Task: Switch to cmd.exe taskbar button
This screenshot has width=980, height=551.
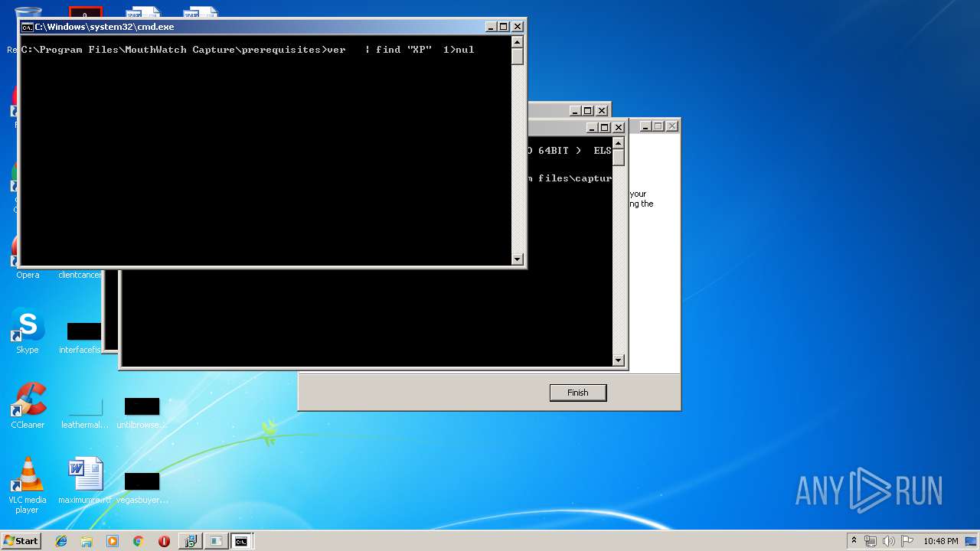Action: pyautogui.click(x=242, y=541)
